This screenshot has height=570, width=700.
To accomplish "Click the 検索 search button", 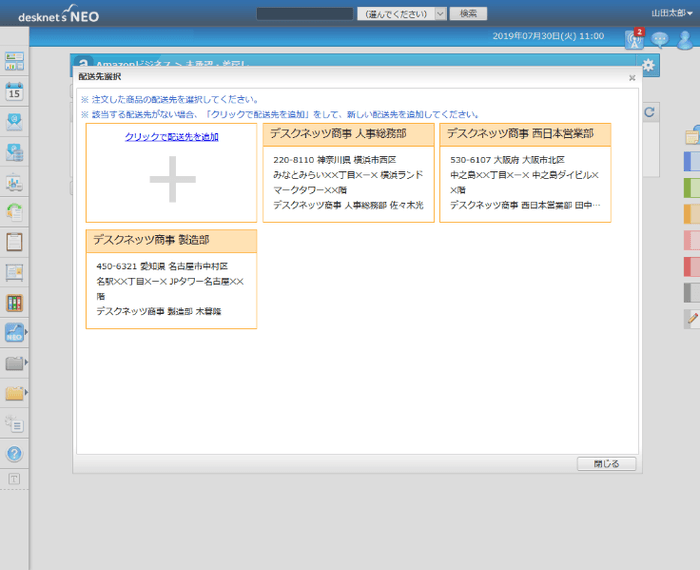I will click(x=468, y=14).
